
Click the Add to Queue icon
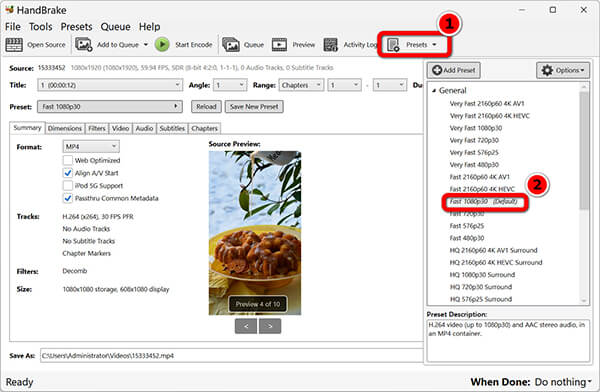tap(83, 44)
